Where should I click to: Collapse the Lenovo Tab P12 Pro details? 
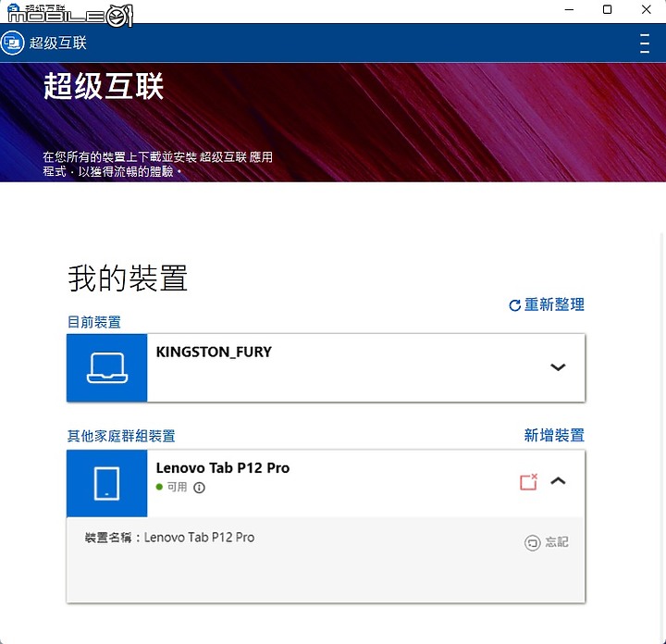coord(558,481)
